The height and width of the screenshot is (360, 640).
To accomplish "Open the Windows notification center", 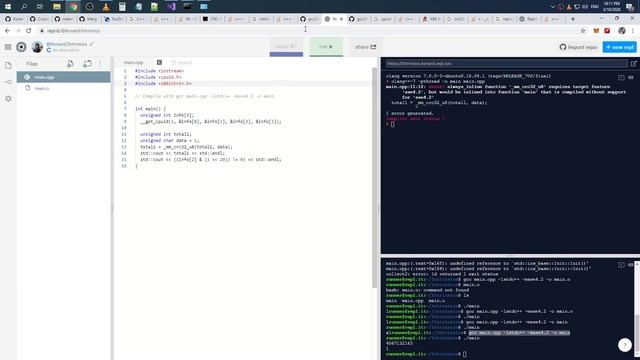I will click(x=630, y=7).
